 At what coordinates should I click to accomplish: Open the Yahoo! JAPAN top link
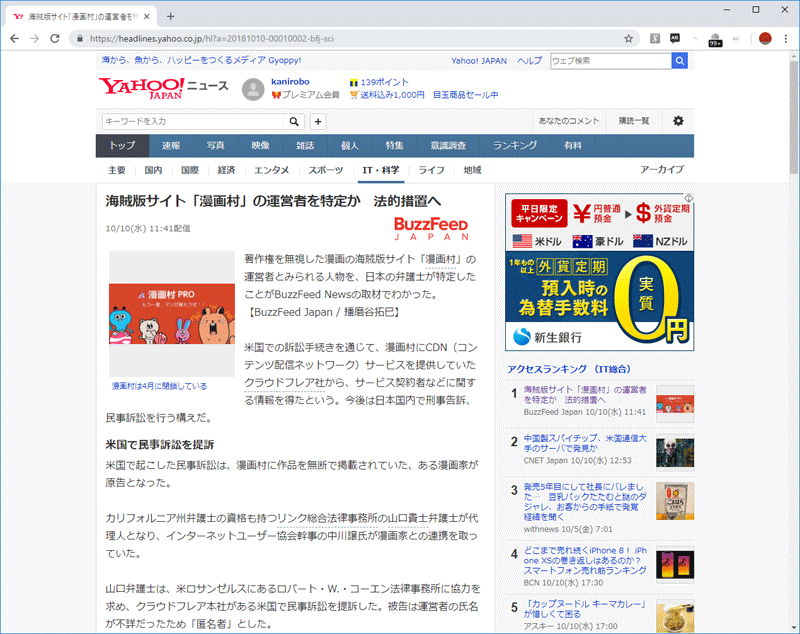[479, 61]
